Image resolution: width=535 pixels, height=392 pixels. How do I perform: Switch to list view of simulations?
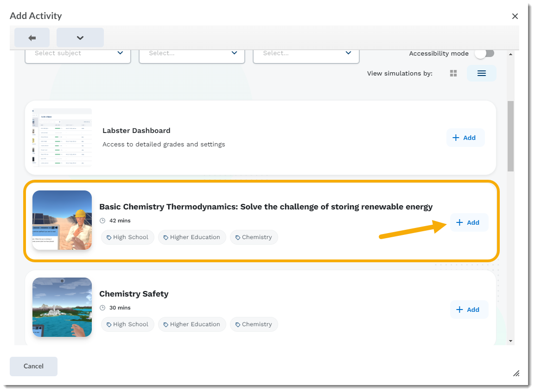[x=481, y=73]
